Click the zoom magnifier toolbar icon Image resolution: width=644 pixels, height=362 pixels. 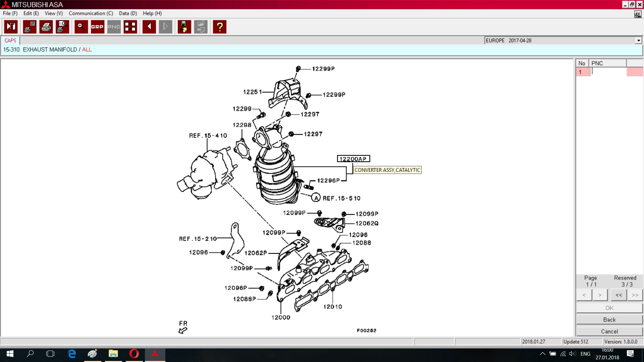pos(81,27)
